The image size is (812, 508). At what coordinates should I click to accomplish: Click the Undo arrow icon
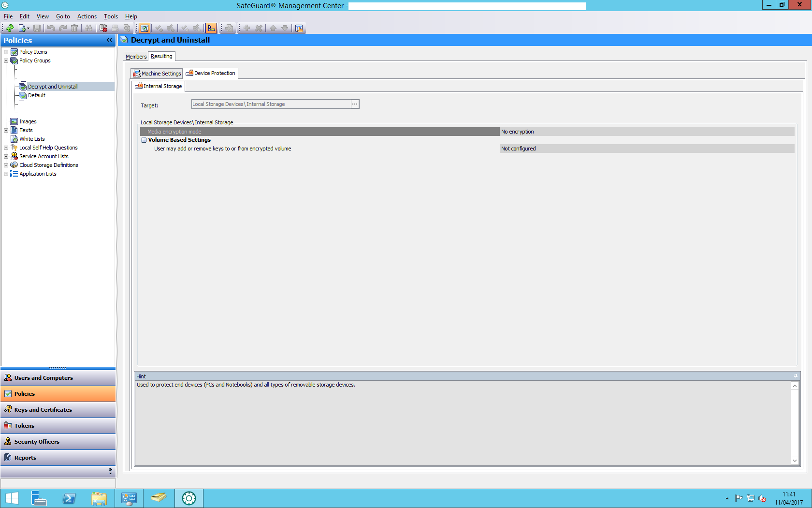tap(51, 28)
